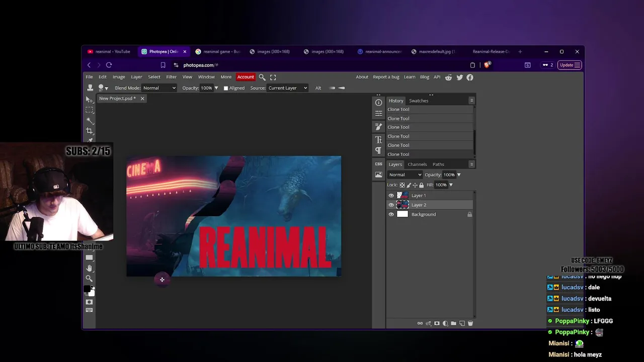Image resolution: width=644 pixels, height=362 pixels.
Task: Toggle the Alt option button
Action: [318, 88]
